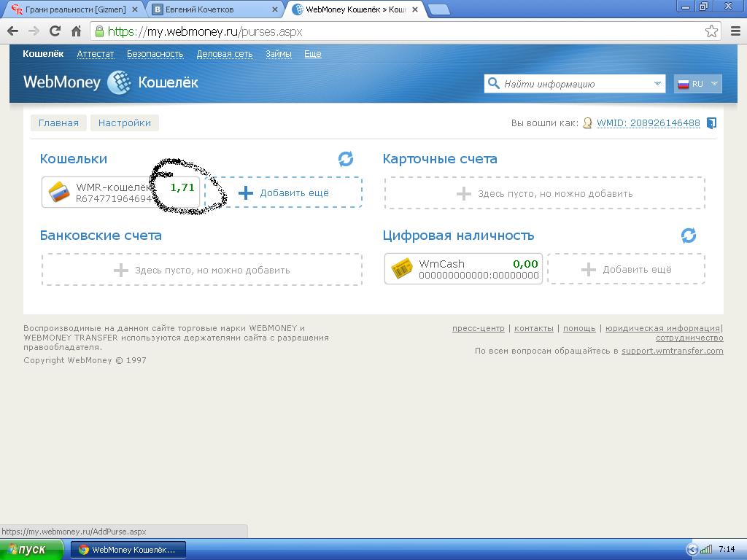Open контакты footer link

point(533,328)
